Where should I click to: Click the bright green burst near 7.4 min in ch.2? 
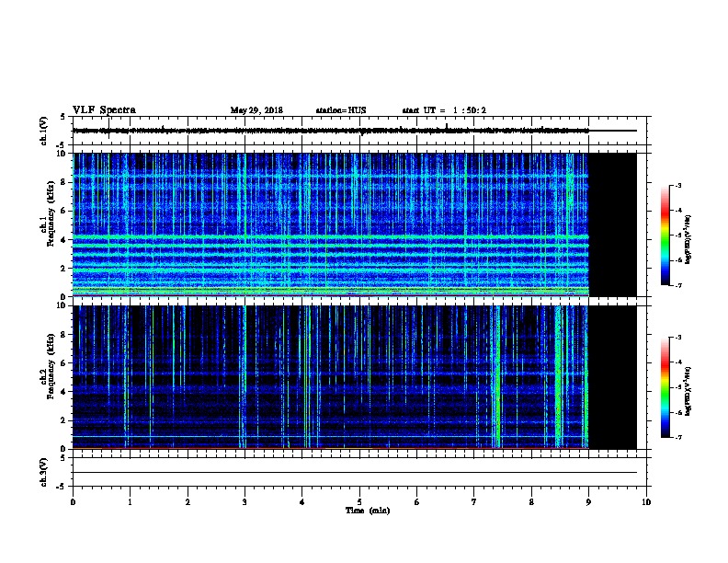[497, 377]
